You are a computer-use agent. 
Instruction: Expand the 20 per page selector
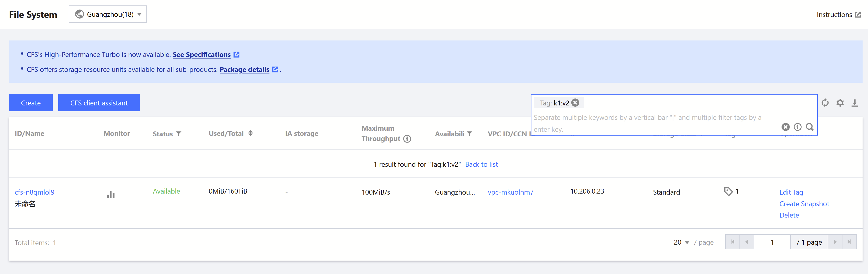pyautogui.click(x=681, y=242)
